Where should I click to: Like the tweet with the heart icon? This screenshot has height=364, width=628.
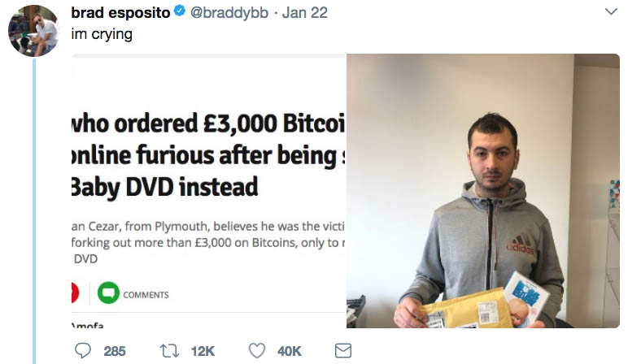pyautogui.click(x=257, y=351)
